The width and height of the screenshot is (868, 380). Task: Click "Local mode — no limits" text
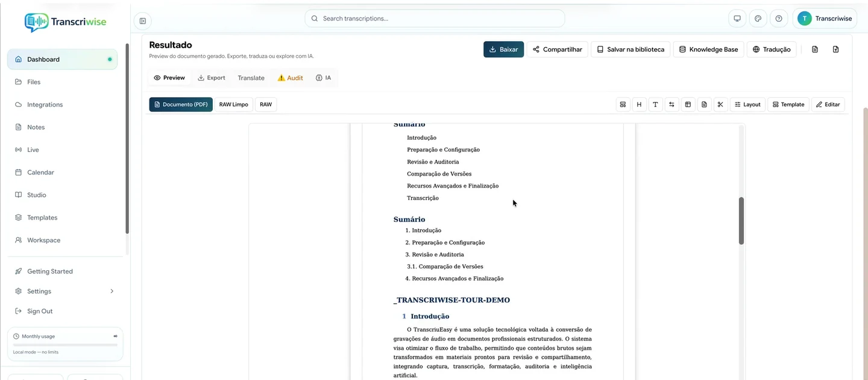point(37,352)
